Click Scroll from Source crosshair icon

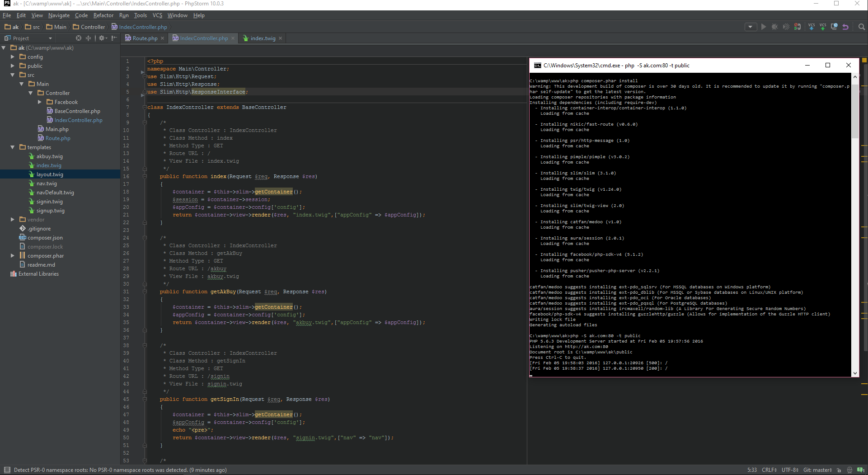click(x=79, y=38)
